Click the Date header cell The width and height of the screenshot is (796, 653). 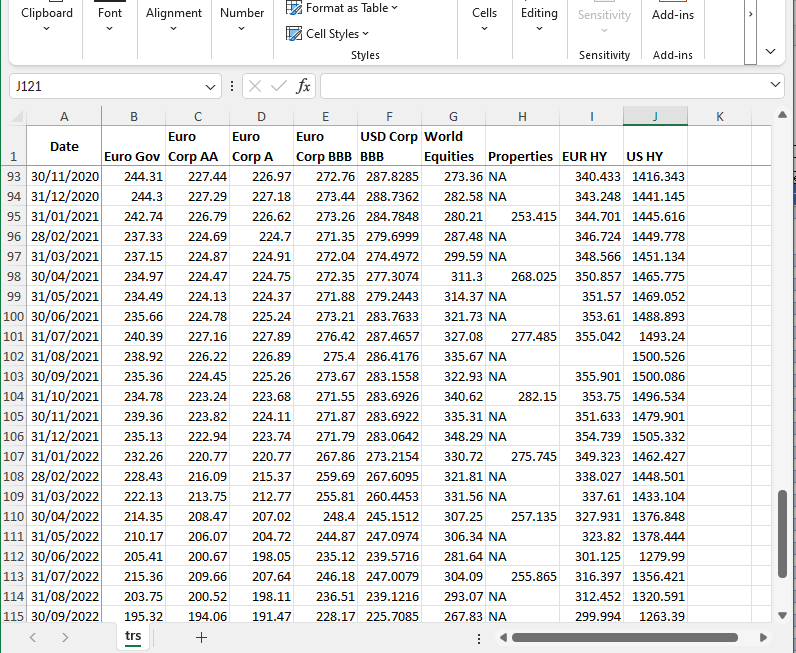(64, 146)
